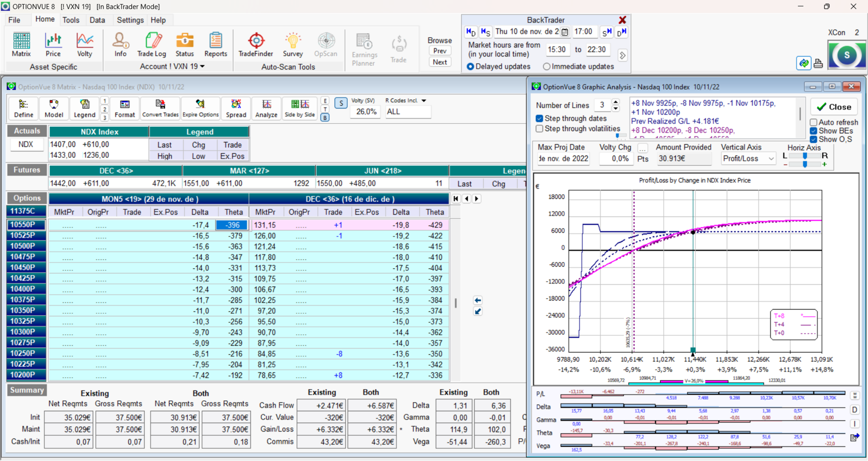The height and width of the screenshot is (461, 868).
Task: Click the Define icon in the Matrix toolbar
Action: pyautogui.click(x=24, y=109)
